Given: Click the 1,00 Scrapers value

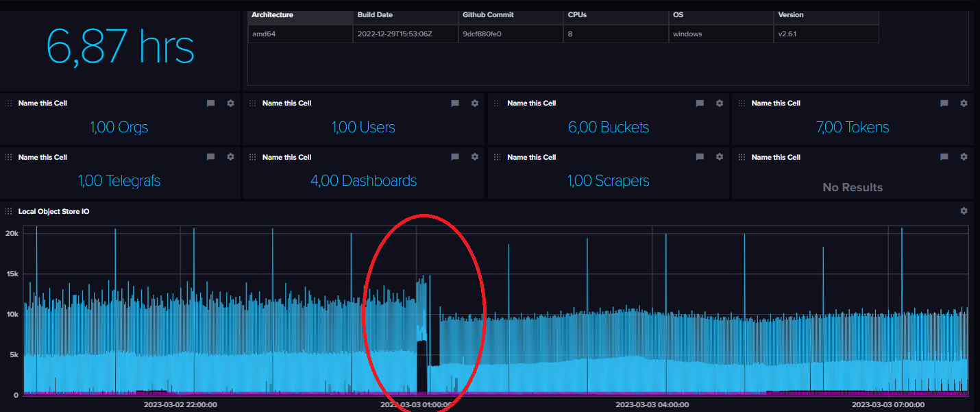Looking at the screenshot, I should (609, 181).
